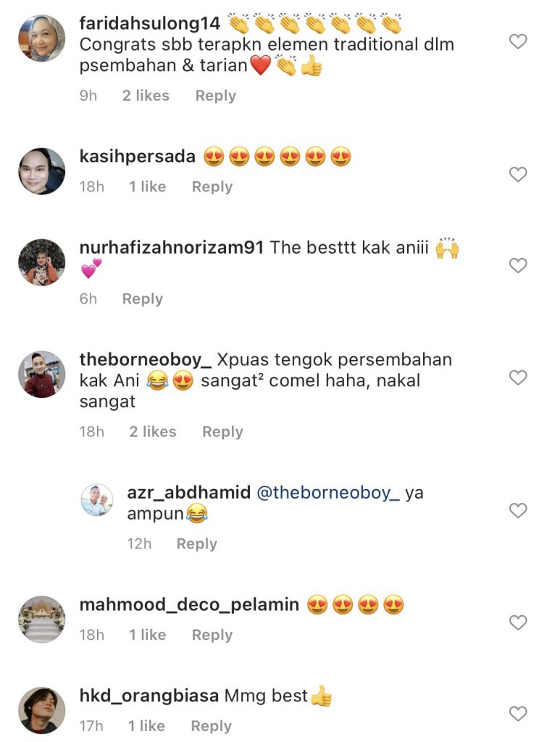Open kasihpersada username link
560x742 pixels.
point(137,157)
